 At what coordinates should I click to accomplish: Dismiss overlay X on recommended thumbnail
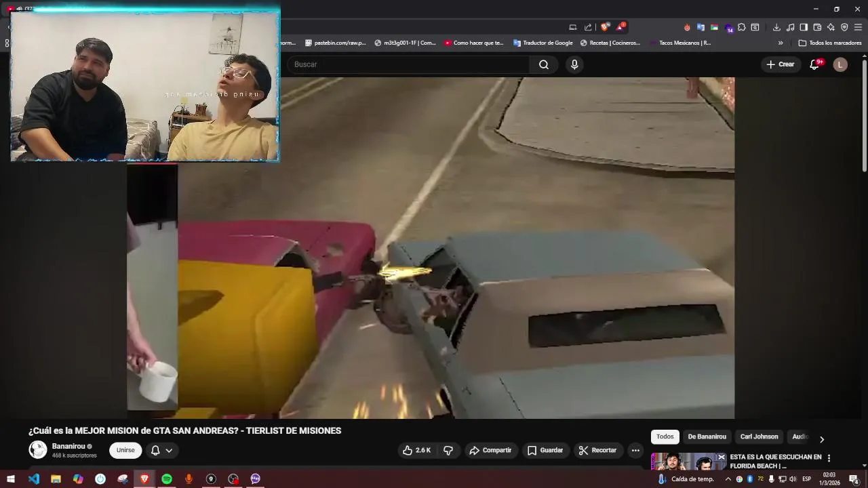(x=721, y=457)
